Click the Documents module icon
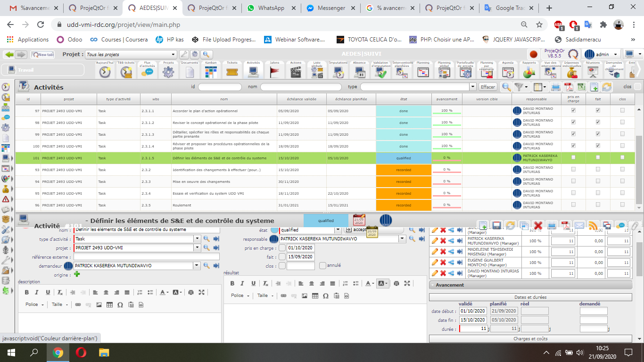Screen dimensions: 644x362 click(190, 72)
